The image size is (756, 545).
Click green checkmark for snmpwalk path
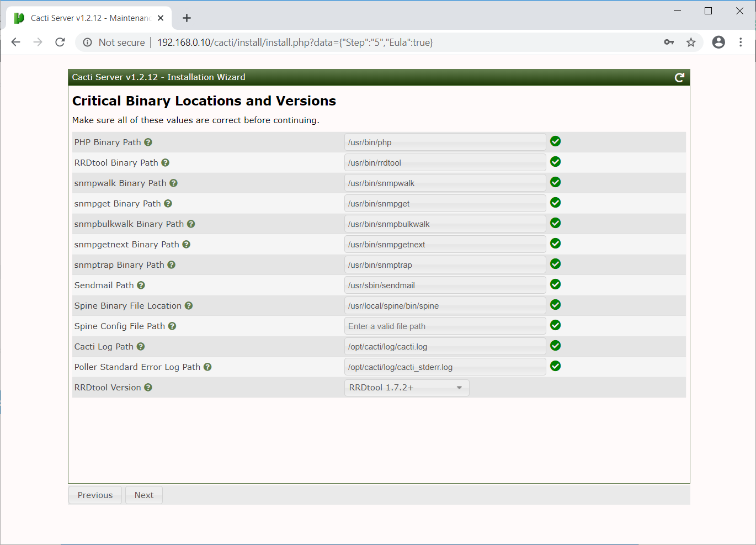556,182
